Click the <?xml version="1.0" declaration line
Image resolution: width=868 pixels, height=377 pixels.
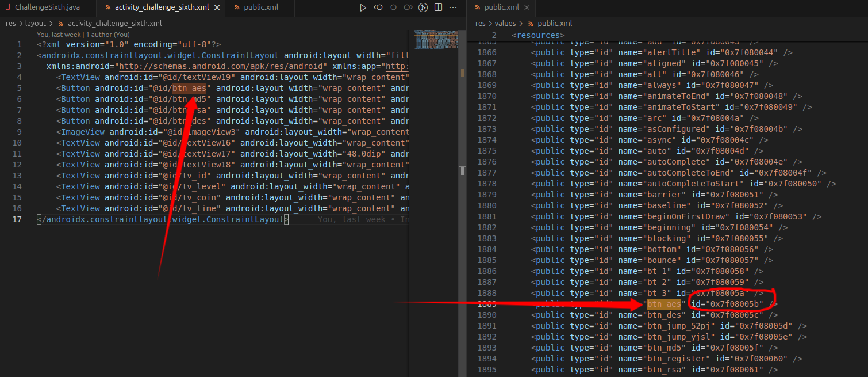click(129, 44)
